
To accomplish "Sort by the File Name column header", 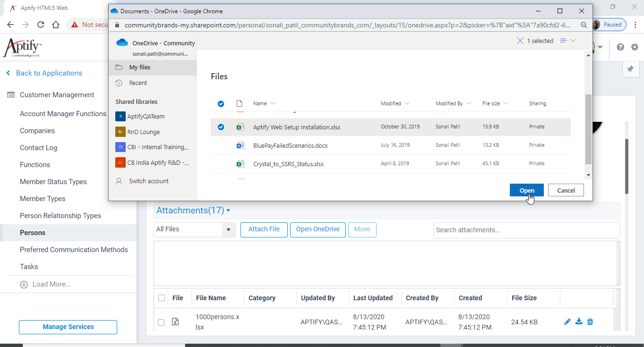I will [x=211, y=298].
